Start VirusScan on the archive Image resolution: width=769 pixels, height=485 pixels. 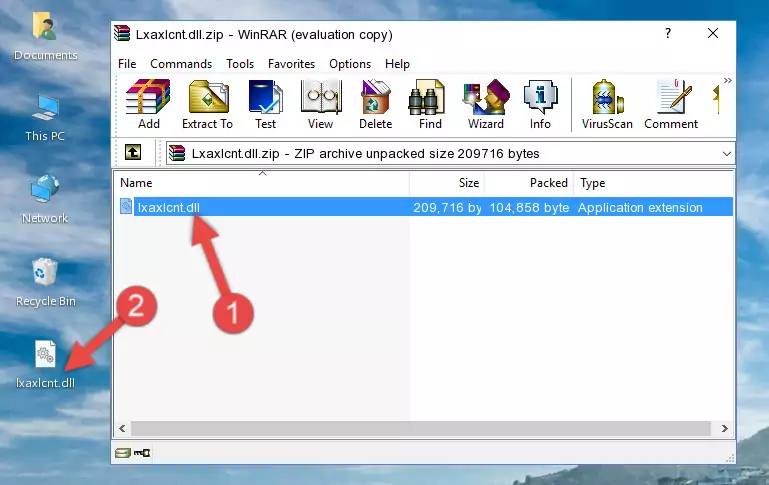click(x=607, y=104)
